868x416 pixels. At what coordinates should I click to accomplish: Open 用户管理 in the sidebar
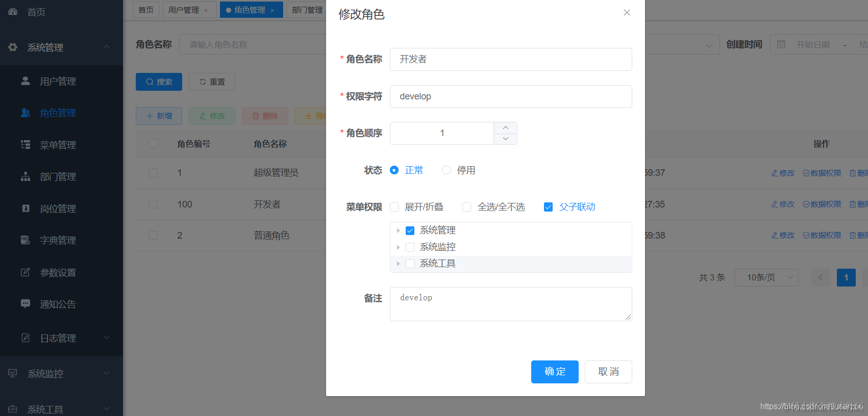point(62,81)
